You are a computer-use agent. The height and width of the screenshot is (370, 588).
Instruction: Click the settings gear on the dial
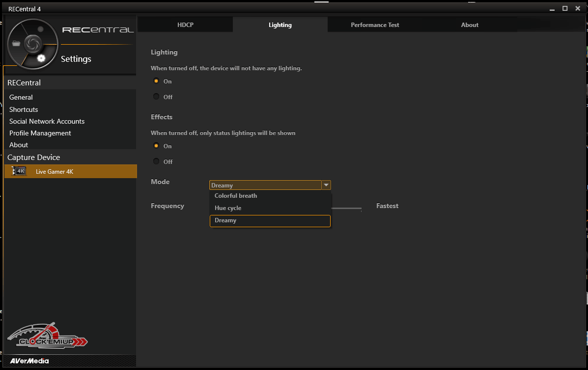(41, 58)
